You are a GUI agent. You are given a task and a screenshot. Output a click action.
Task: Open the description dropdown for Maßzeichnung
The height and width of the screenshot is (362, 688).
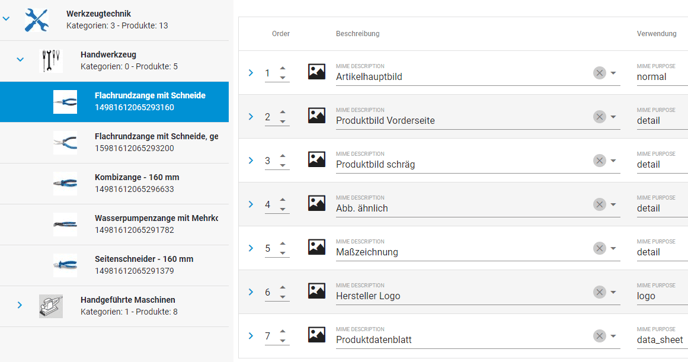pos(613,248)
